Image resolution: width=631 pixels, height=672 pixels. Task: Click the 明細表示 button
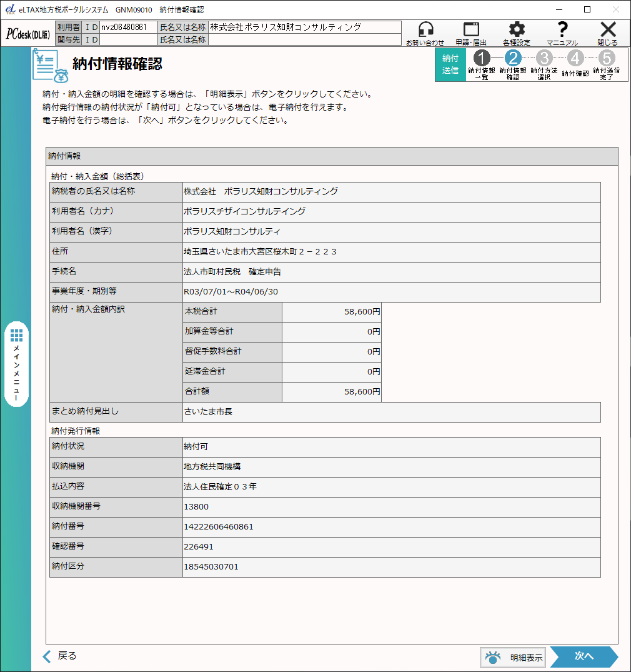point(513,657)
